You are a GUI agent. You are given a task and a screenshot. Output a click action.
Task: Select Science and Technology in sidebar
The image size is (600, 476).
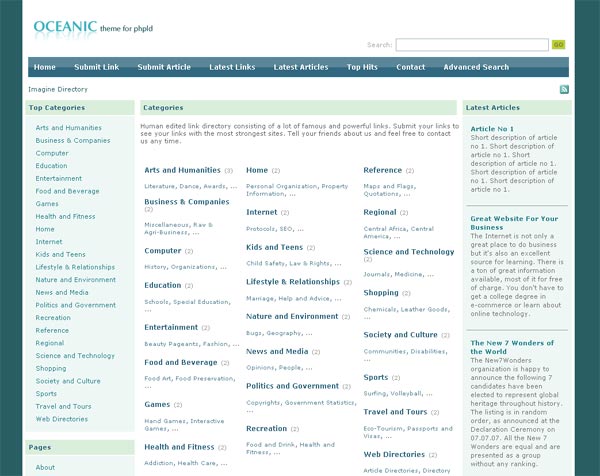tap(75, 355)
